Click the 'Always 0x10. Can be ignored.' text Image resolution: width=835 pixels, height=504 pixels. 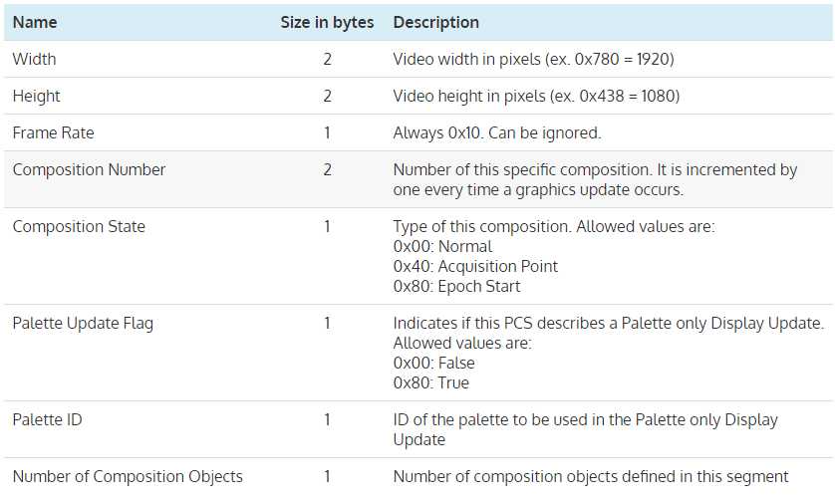click(x=497, y=132)
